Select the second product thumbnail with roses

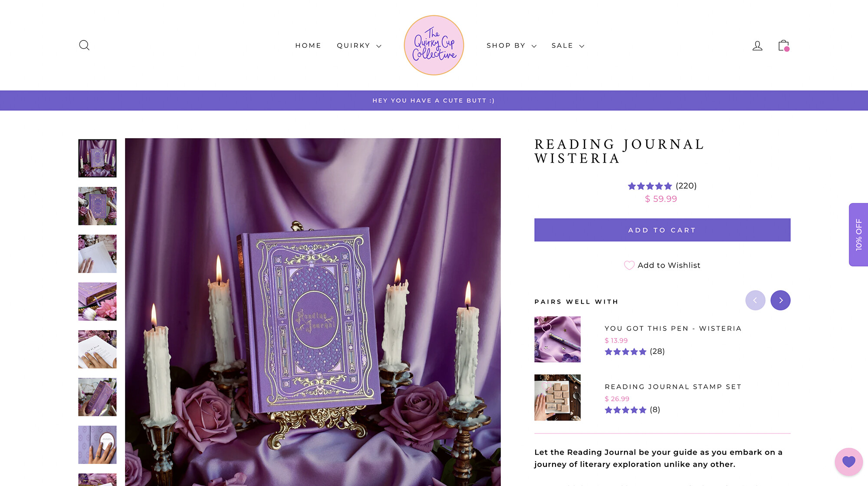point(97,206)
